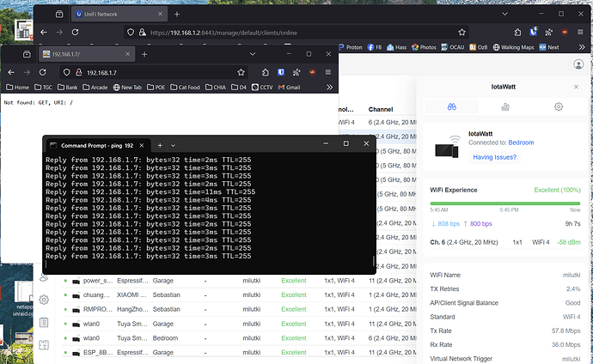
Task: Open Firefox View in the UniFi window
Action: 59,15
